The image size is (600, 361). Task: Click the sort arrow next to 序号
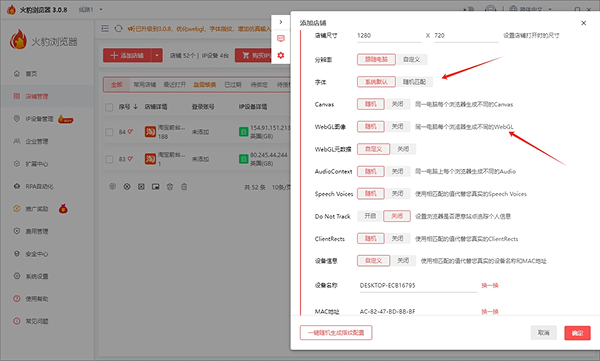pos(135,107)
